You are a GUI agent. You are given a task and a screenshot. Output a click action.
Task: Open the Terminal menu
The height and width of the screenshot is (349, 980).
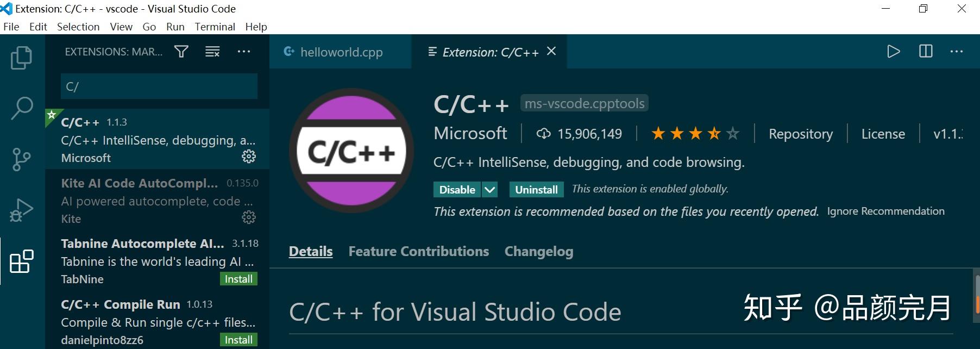click(215, 26)
